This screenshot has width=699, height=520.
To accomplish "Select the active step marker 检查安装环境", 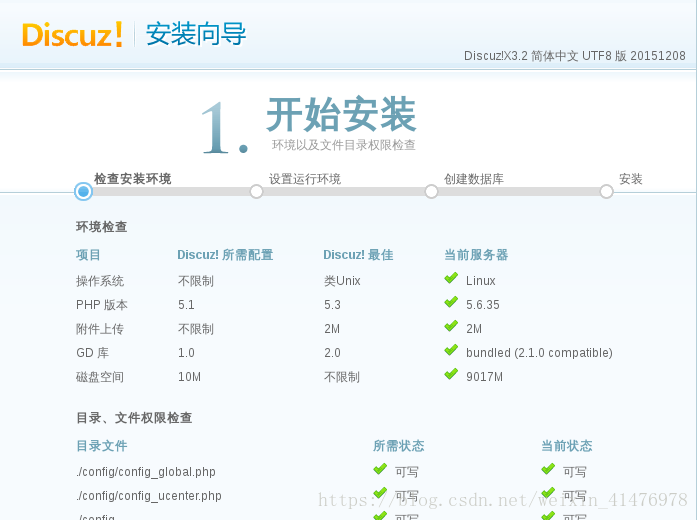I will pos(83,192).
